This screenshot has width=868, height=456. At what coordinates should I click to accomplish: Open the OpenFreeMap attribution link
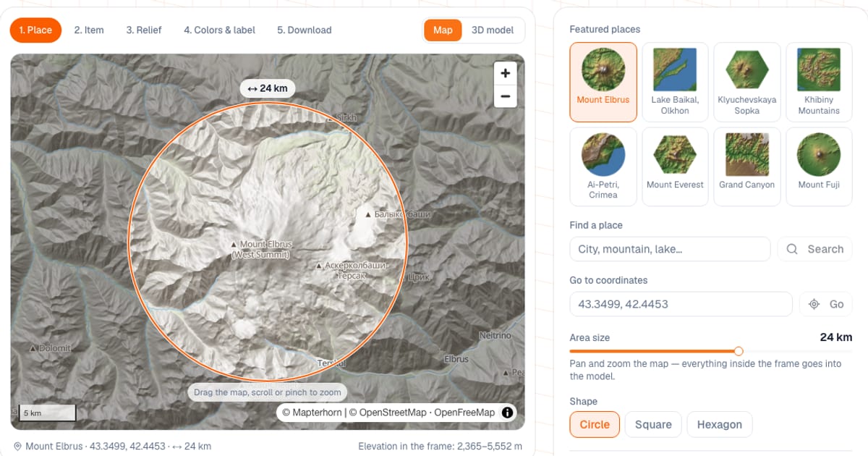pos(464,413)
